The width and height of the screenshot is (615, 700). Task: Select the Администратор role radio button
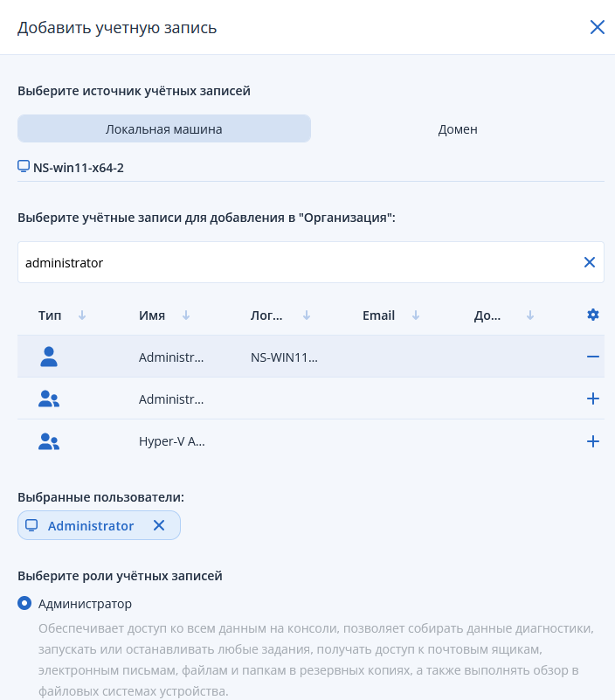coord(25,604)
